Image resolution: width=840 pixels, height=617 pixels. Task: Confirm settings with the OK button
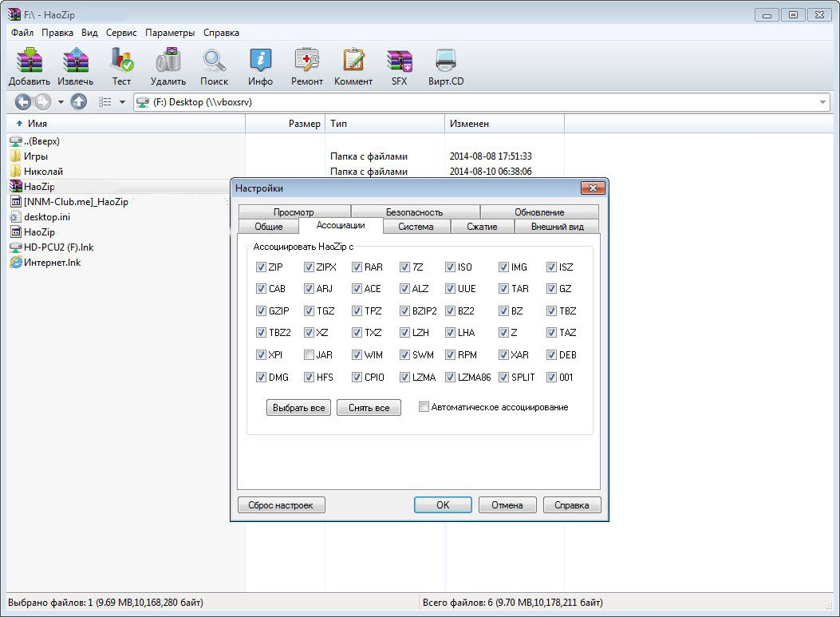tap(443, 505)
